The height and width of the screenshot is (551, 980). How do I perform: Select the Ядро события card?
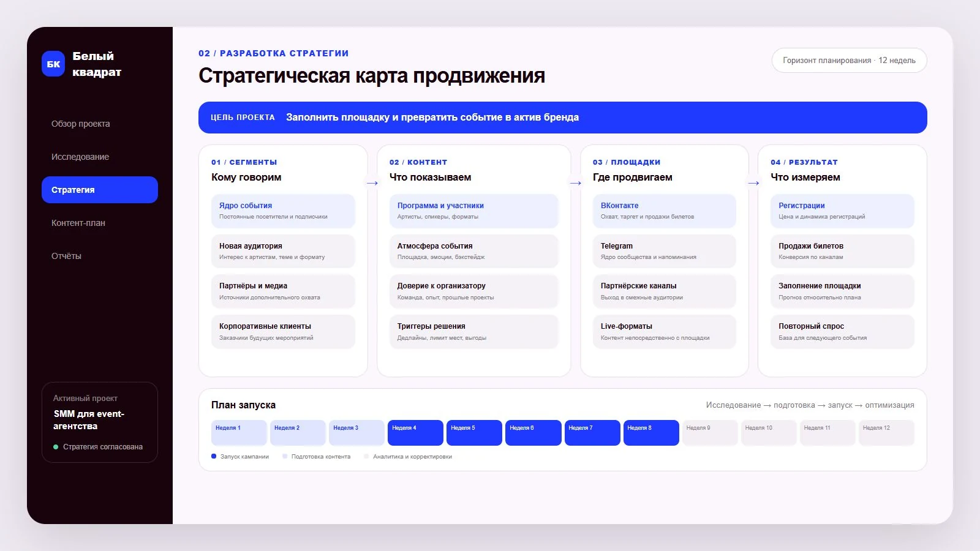[x=283, y=211]
